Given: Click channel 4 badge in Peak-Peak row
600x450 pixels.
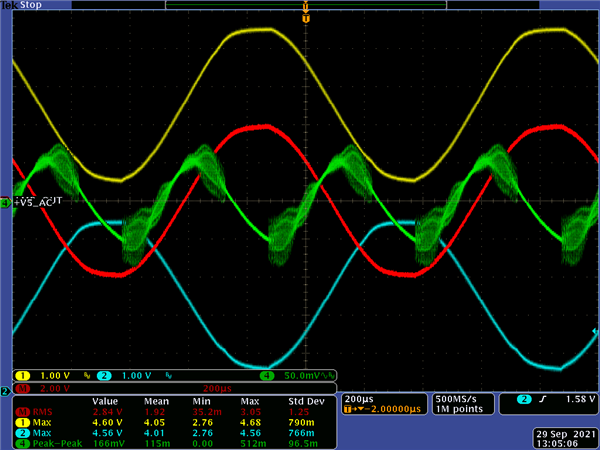Looking at the screenshot, I should click(23, 443).
